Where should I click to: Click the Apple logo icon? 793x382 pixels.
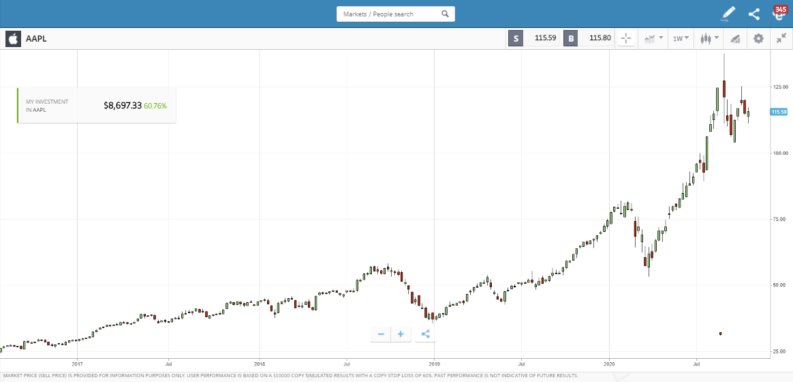pos(13,39)
